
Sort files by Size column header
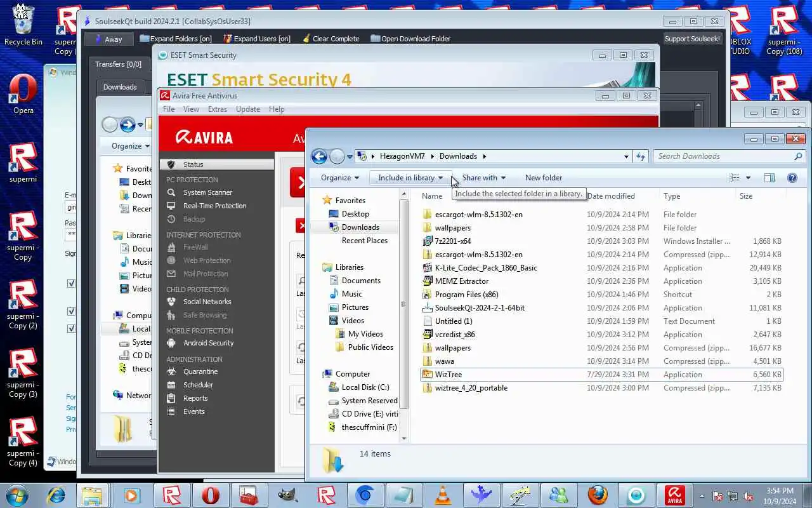point(761,196)
